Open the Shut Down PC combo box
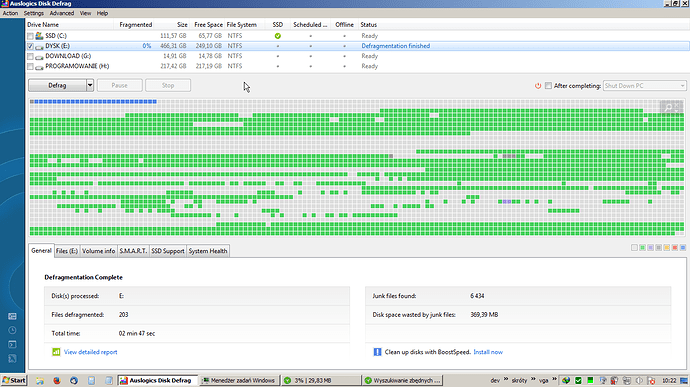 [644, 86]
